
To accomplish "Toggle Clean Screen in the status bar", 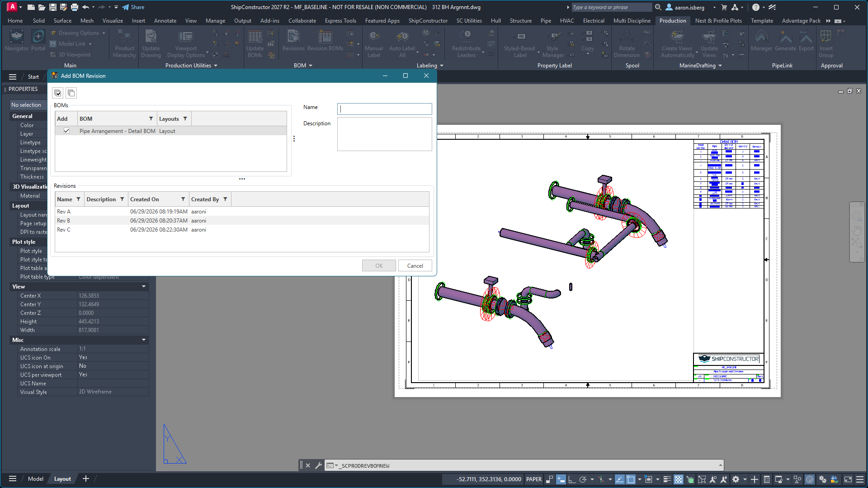I will (x=848, y=479).
